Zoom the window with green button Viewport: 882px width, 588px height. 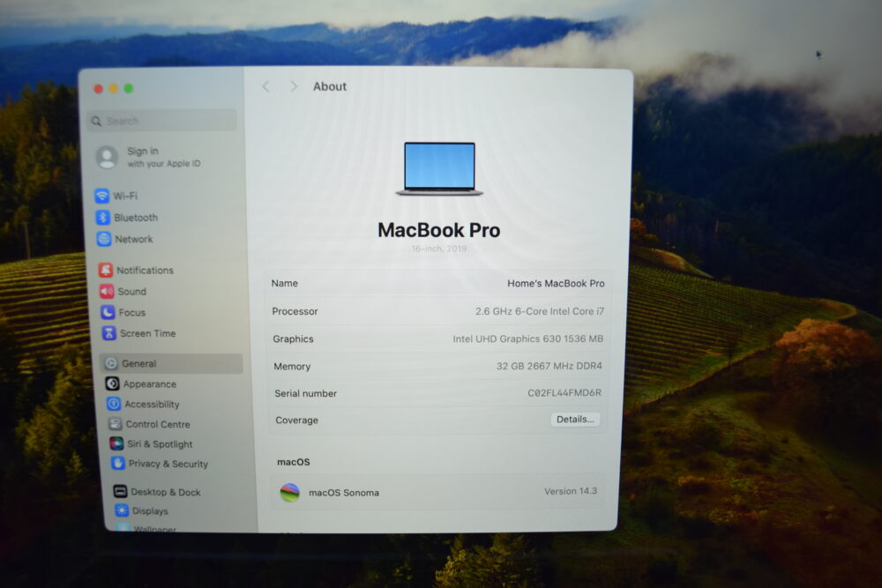(x=128, y=88)
